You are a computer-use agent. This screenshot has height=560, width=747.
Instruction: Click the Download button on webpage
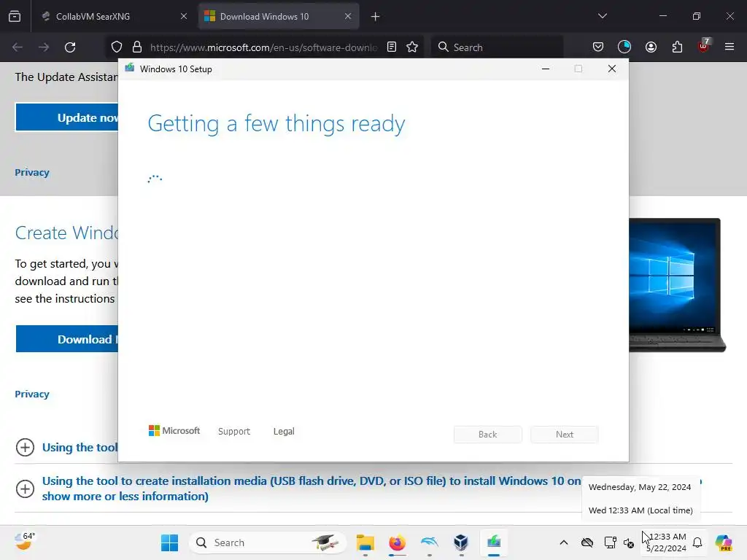66,339
